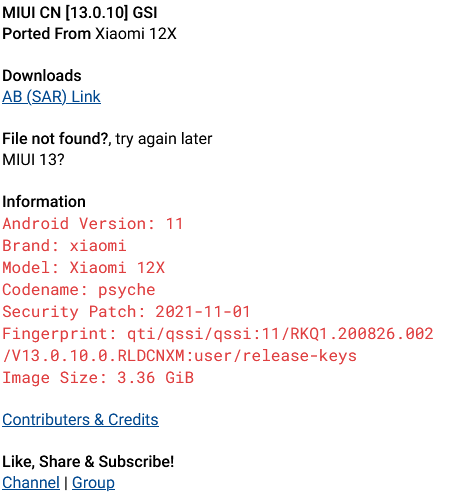Image resolution: width=454 pixels, height=497 pixels.
Task: Select the Model: Xiaomi 12X code line
Action: [x=84, y=268]
